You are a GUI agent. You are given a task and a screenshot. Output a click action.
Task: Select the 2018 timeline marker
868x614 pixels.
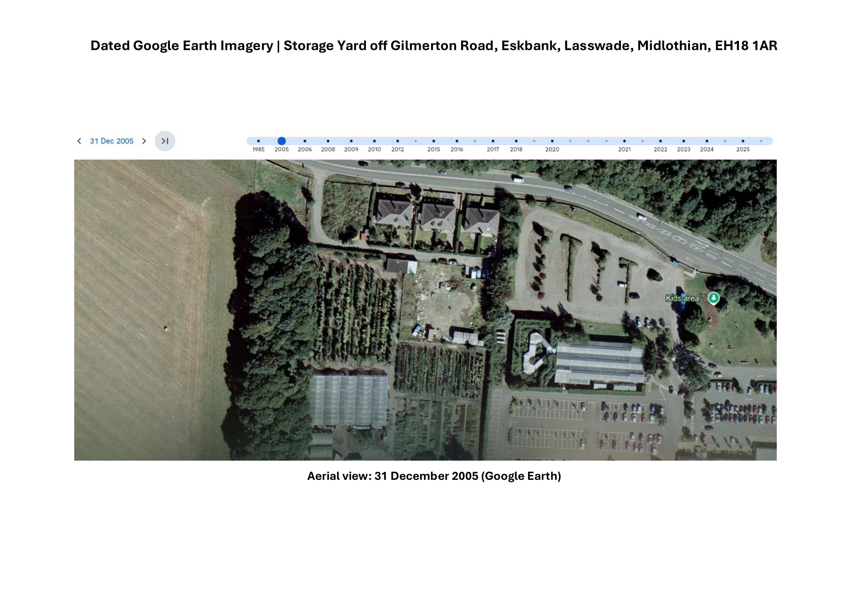(x=516, y=141)
